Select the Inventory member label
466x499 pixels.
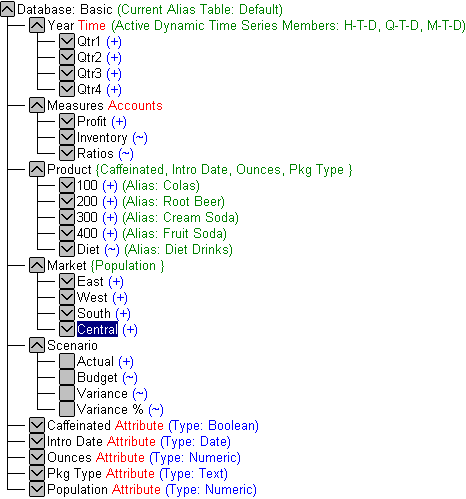coord(102,137)
